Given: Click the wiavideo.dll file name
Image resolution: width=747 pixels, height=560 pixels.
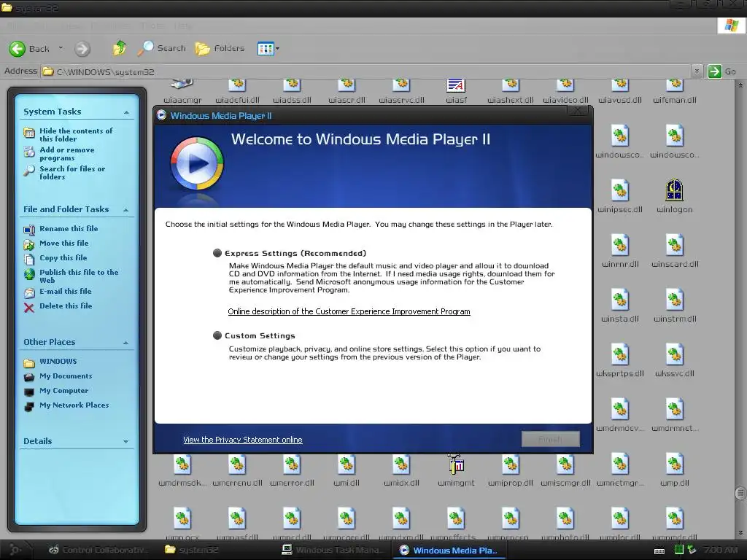Looking at the screenshot, I should click(x=565, y=100).
